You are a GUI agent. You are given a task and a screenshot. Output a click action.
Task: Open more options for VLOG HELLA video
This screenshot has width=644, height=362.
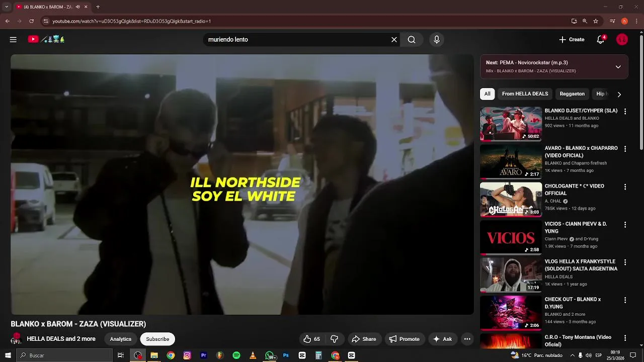pos(625,262)
